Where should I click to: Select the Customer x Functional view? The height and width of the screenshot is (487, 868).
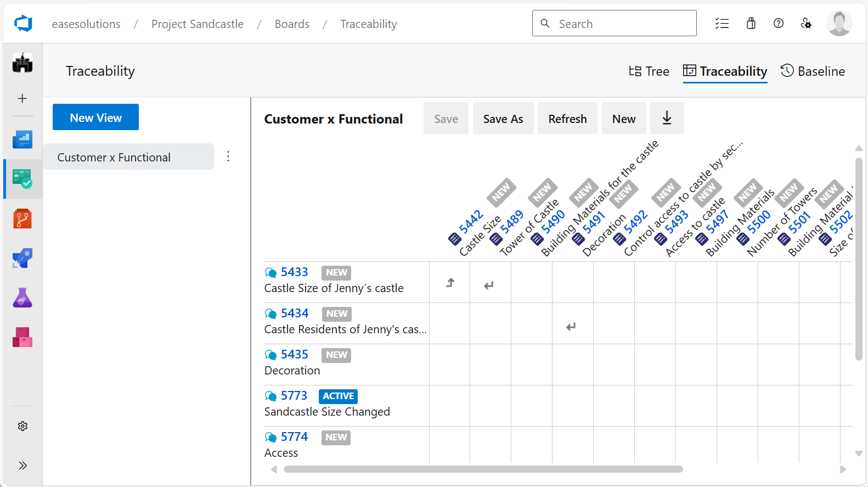[129, 156]
